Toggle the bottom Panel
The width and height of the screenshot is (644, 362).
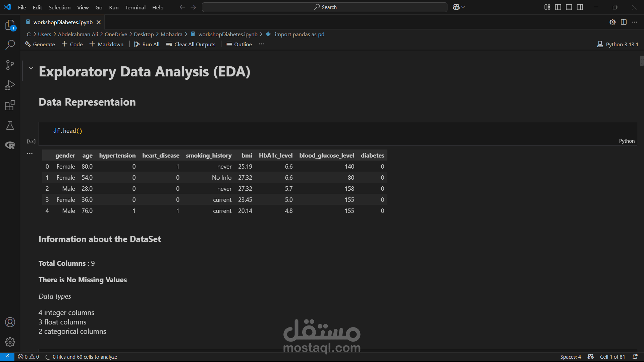click(x=569, y=7)
